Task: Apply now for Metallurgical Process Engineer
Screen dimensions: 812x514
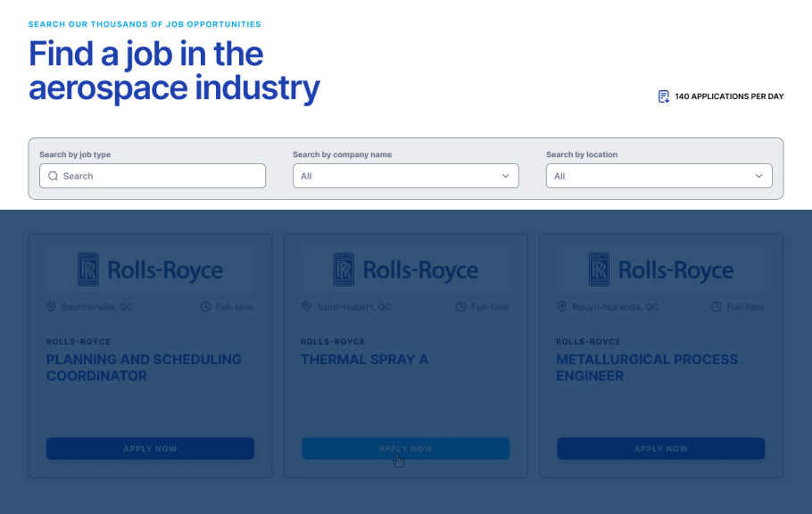Action: (x=660, y=449)
